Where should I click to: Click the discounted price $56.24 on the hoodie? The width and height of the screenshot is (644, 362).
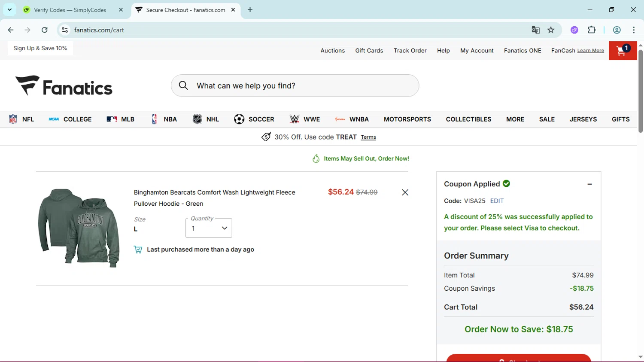coord(341,192)
